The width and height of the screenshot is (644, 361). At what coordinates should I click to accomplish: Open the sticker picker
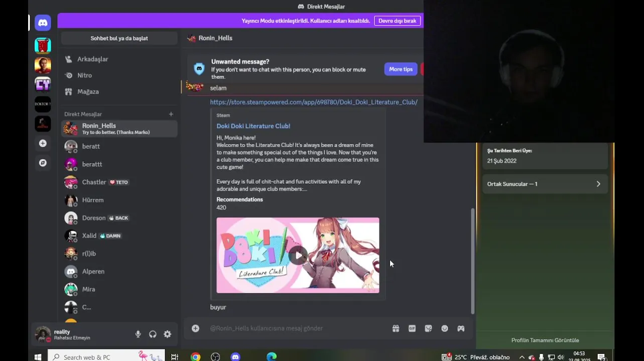[x=428, y=328]
